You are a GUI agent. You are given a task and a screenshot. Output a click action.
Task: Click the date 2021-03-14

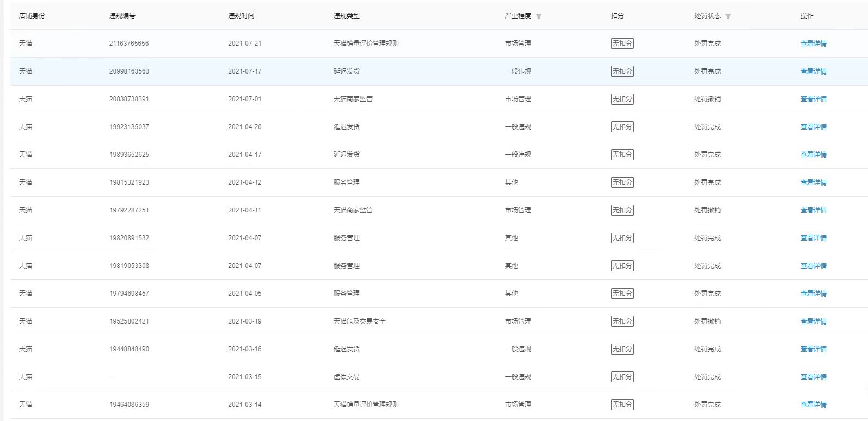pyautogui.click(x=244, y=405)
